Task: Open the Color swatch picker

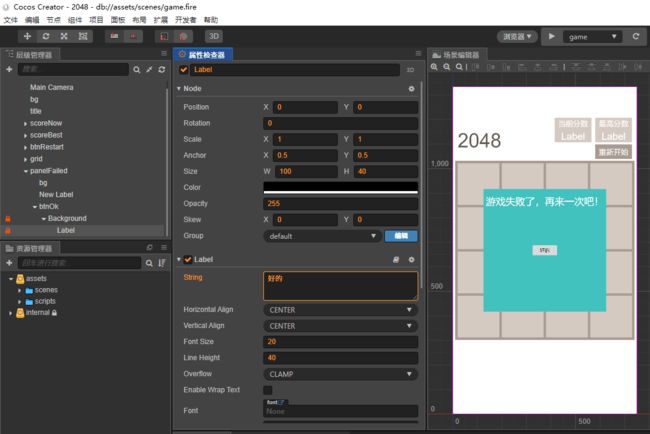Action: coord(340,188)
